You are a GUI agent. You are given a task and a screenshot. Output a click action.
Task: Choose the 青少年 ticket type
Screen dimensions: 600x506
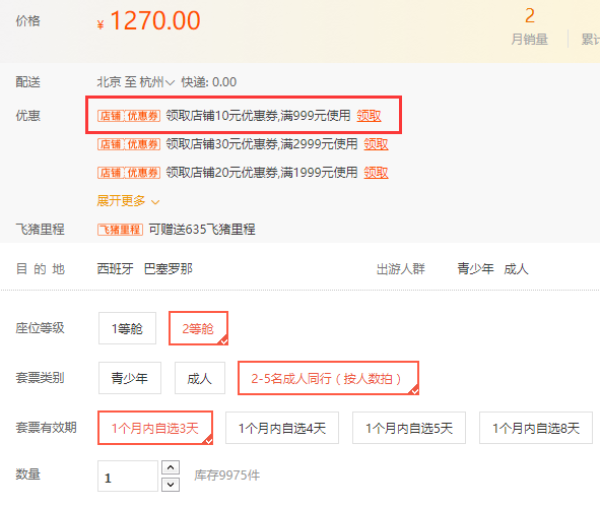coord(130,378)
